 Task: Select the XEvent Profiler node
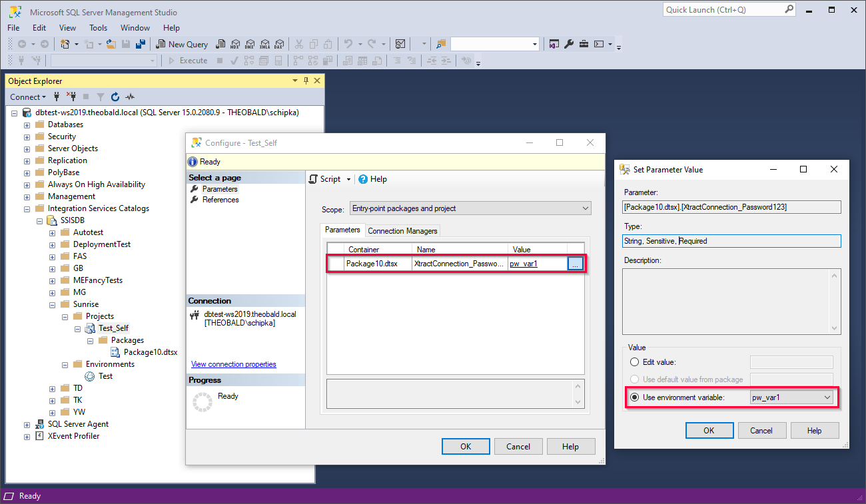[73, 436]
